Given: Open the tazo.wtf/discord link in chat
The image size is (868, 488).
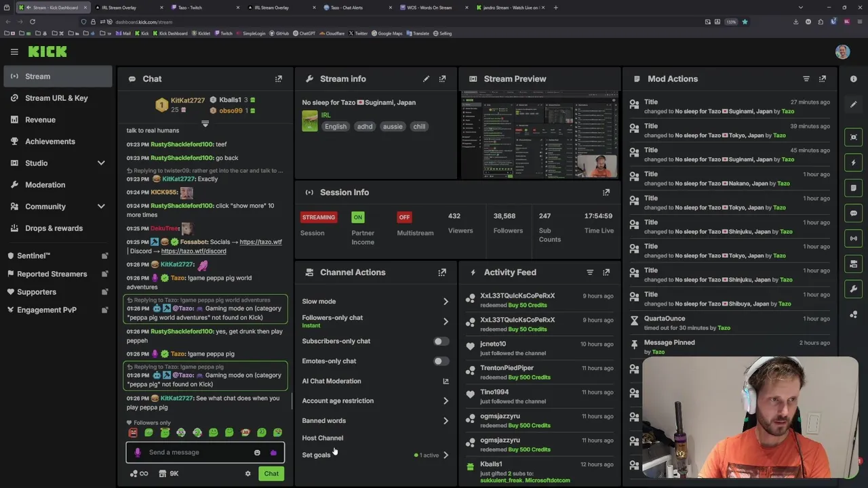Looking at the screenshot, I should pyautogui.click(x=193, y=251).
